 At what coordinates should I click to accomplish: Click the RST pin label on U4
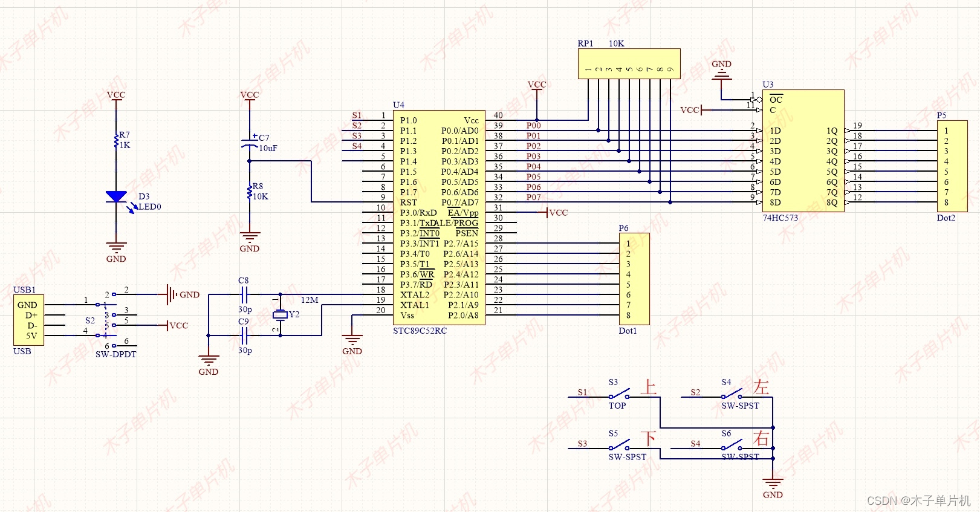[x=408, y=203]
